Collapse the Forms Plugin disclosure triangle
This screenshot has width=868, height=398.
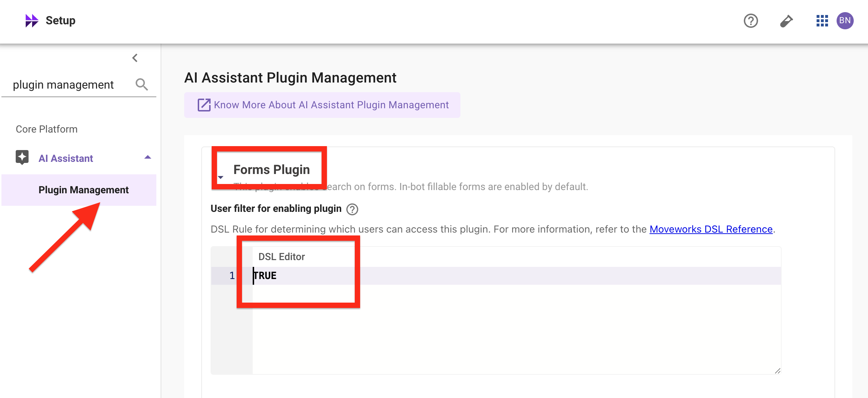tap(221, 177)
